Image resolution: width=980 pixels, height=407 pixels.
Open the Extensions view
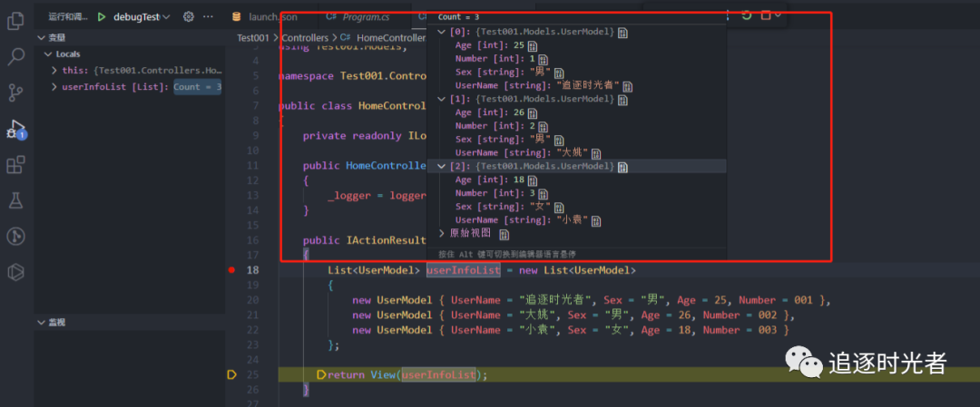coord(15,165)
